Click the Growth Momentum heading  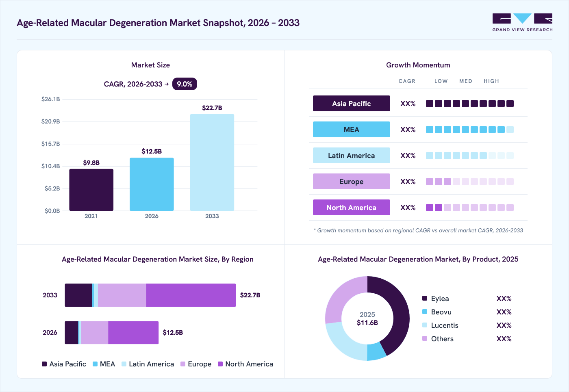[x=418, y=65]
